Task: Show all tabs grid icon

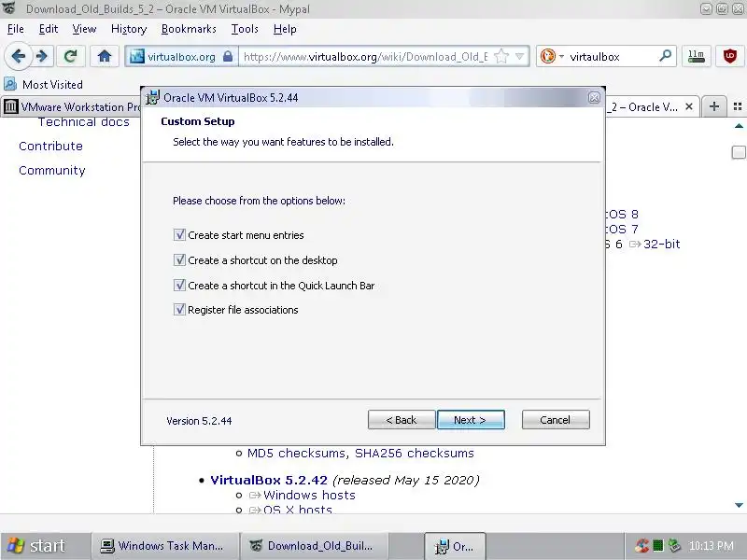Action: (738, 106)
